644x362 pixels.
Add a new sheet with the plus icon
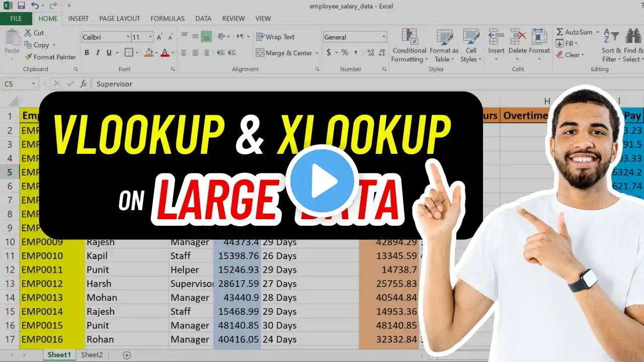point(127,355)
